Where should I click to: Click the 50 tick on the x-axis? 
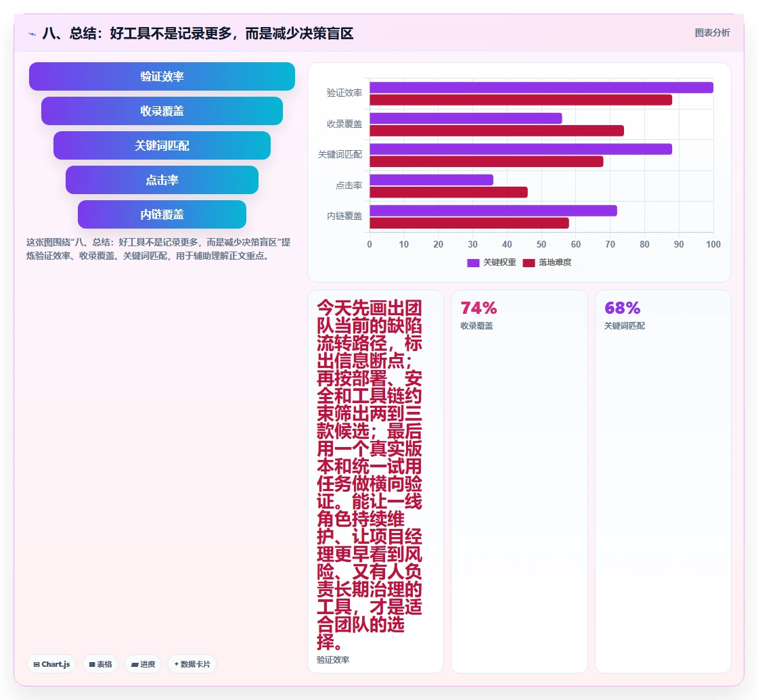(x=541, y=244)
